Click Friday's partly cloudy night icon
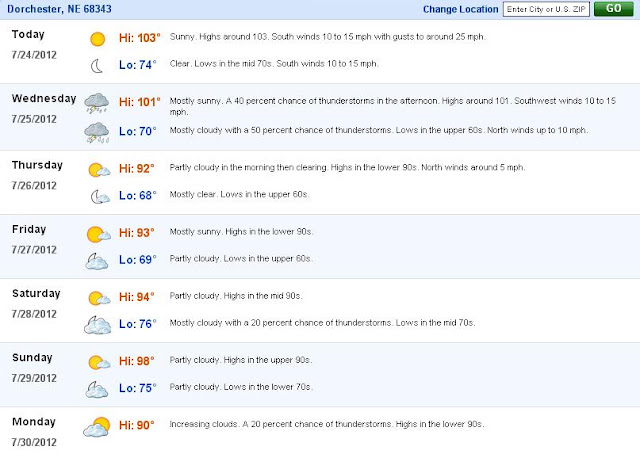Image resolution: width=640 pixels, height=458 pixels. [97, 261]
